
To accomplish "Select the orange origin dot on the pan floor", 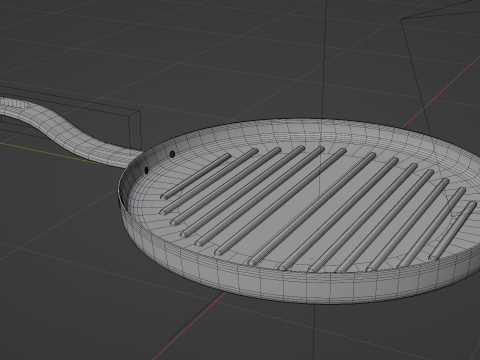I will tap(311, 259).
